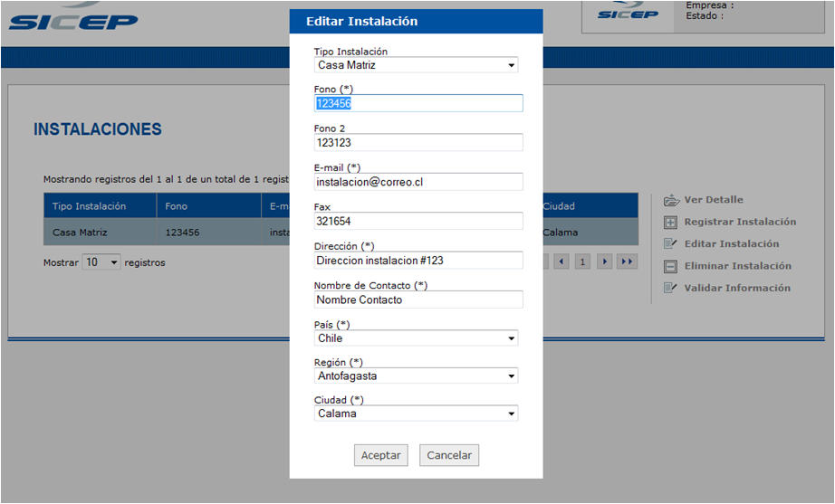Select the Casa Matriz table row
Image resolution: width=835 pixels, height=504 pixels.
[x=341, y=232]
